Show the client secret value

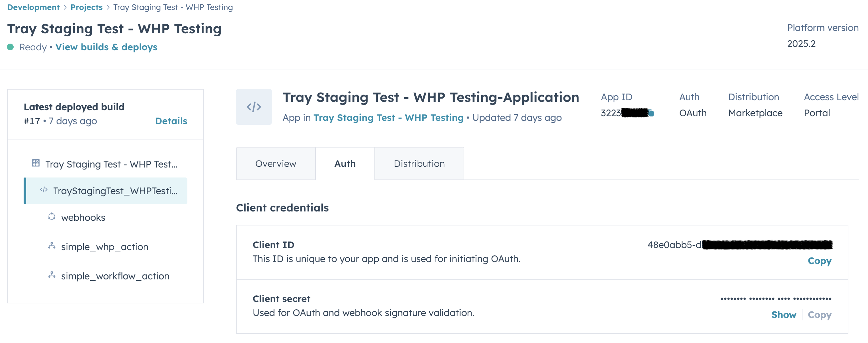click(x=783, y=315)
